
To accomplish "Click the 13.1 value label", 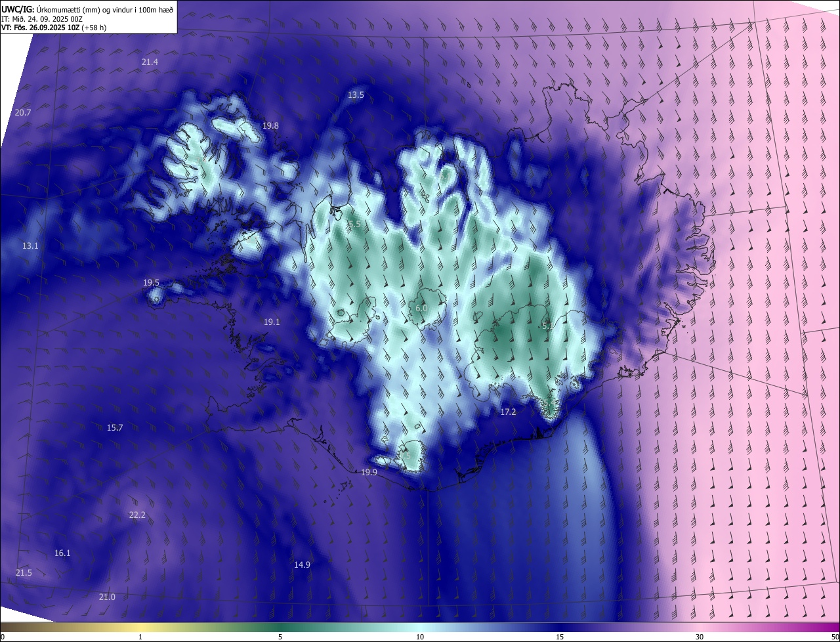I will coord(30,246).
